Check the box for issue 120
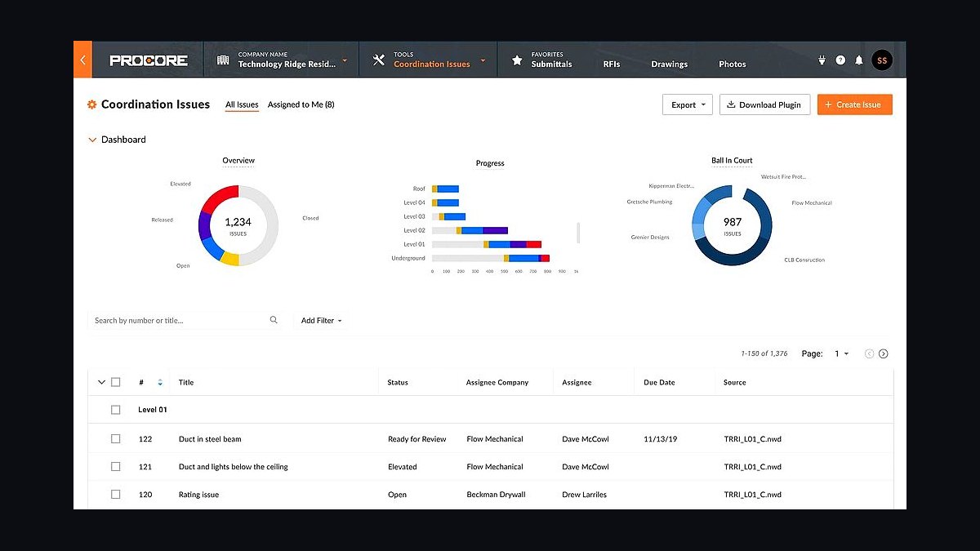Image resolution: width=980 pixels, height=551 pixels. pyautogui.click(x=115, y=495)
